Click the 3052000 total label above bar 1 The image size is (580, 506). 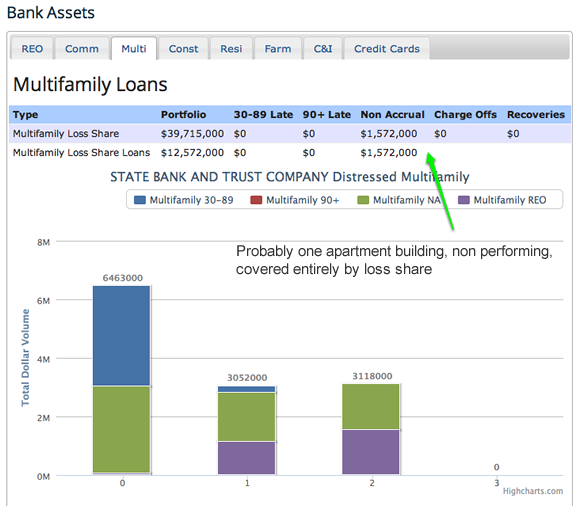[247, 378]
